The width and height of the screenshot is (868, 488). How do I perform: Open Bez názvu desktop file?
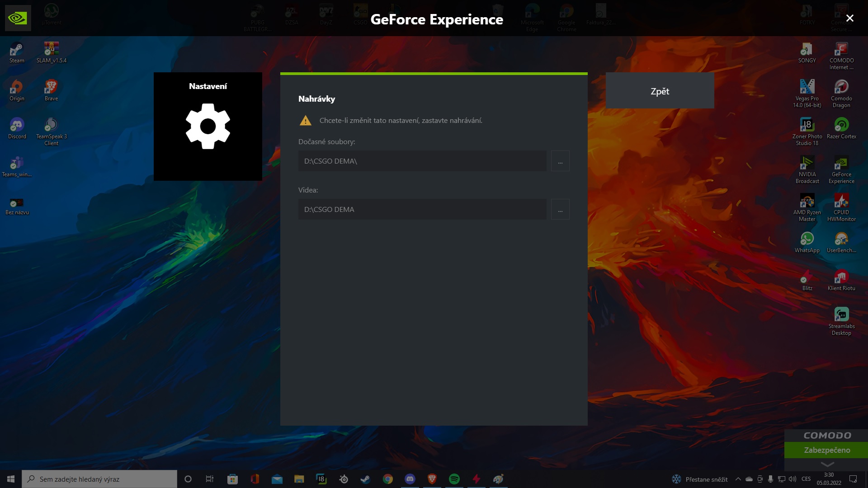pos(17,206)
